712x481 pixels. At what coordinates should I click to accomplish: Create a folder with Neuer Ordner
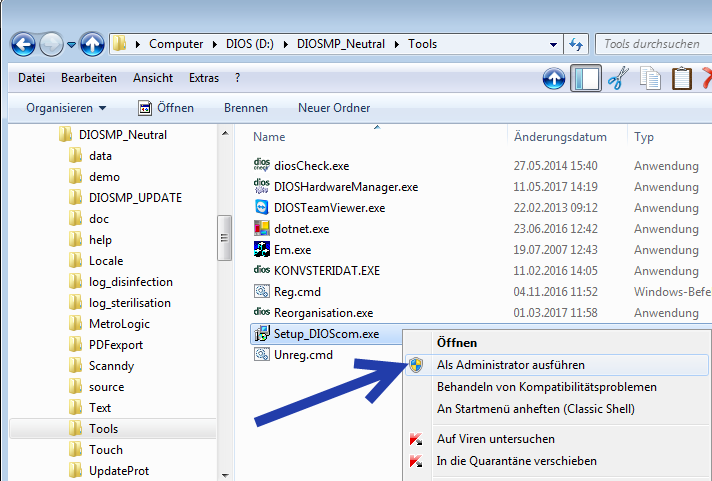(x=334, y=108)
